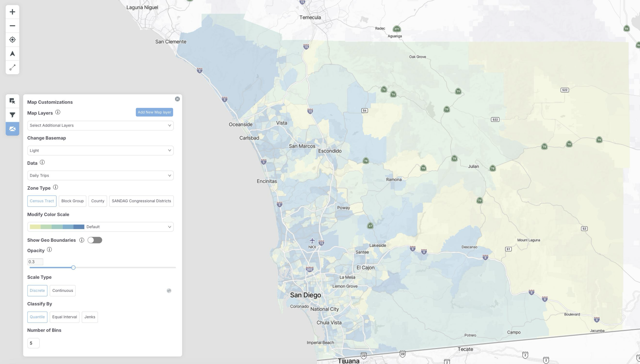Click the Map Layers info icon

[x=58, y=112]
